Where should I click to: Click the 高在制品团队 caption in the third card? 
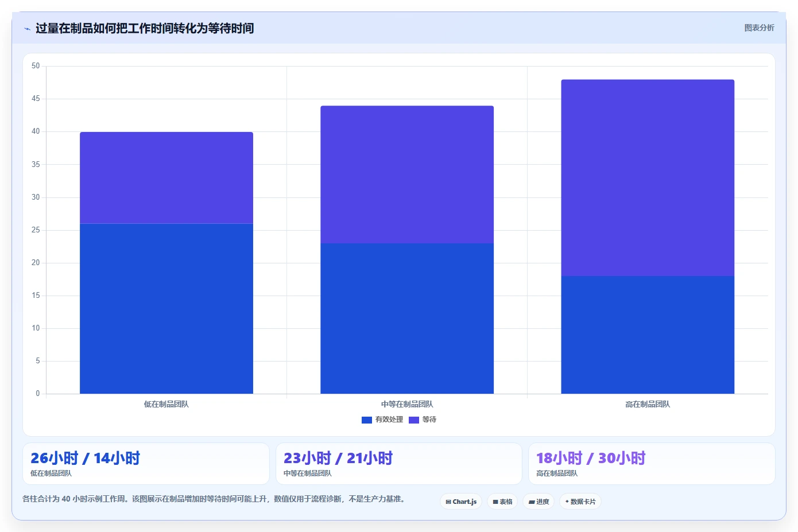coord(557,473)
